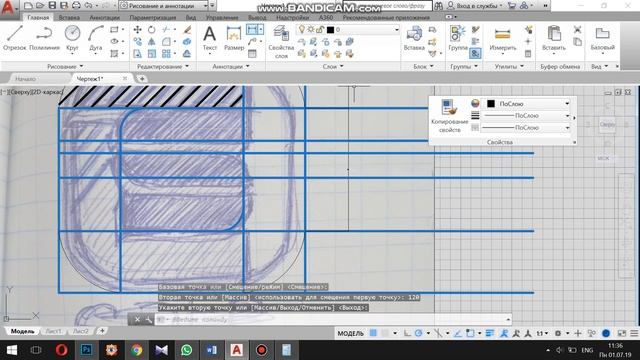640x360 pixels.
Task: Click the Измерить (Measure) tool
Action: [502, 39]
